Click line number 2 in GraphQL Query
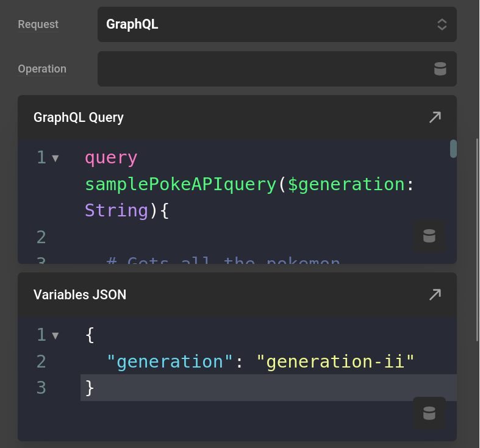The width and height of the screenshot is (480, 448). [41, 237]
